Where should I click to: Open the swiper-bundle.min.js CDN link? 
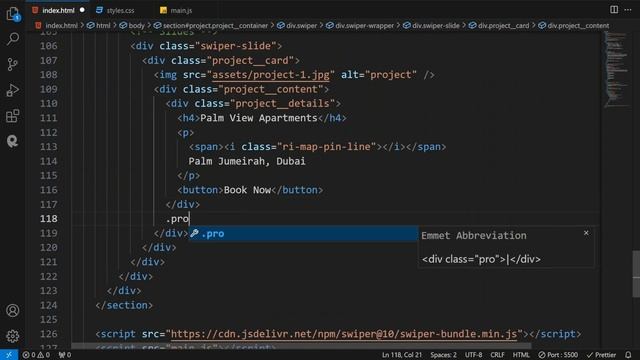pyautogui.click(x=344, y=334)
